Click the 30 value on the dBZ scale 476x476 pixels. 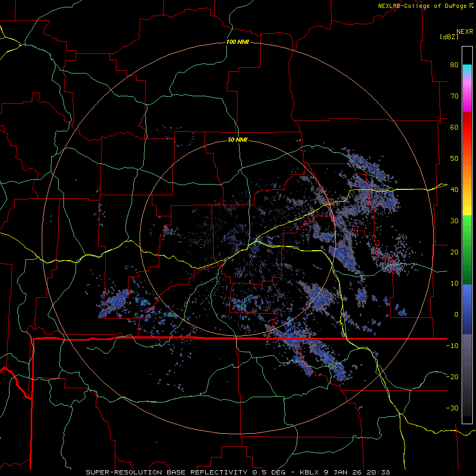point(454,221)
